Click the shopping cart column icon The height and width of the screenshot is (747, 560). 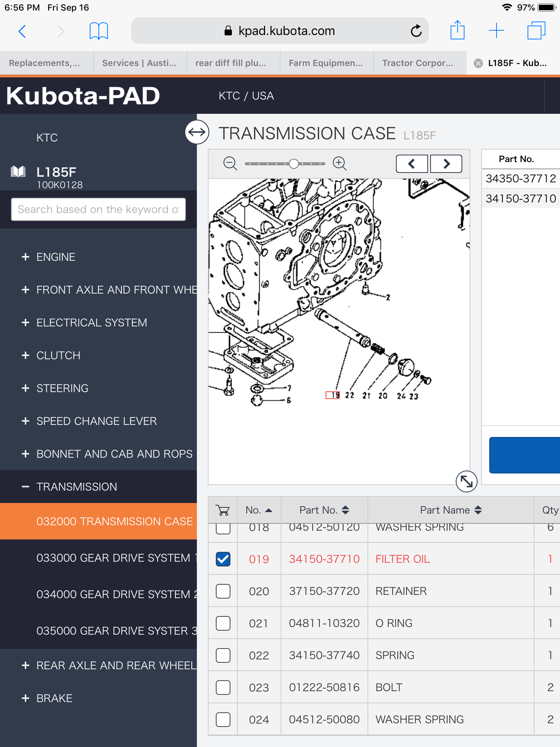[223, 510]
